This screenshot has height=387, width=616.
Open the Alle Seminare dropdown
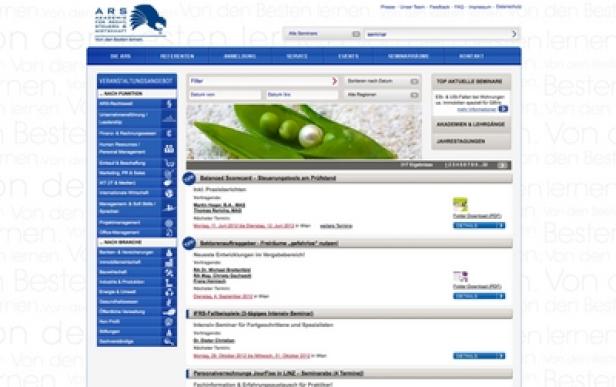(323, 34)
